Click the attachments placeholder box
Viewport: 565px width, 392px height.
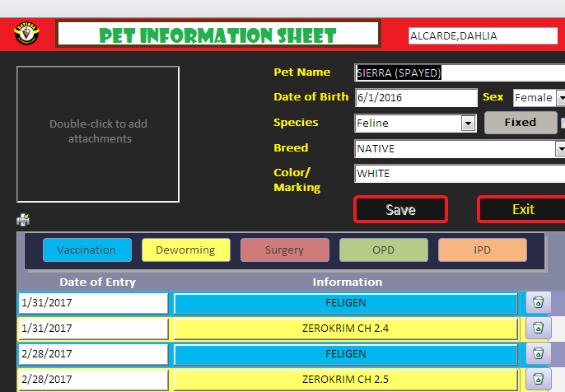(98, 133)
